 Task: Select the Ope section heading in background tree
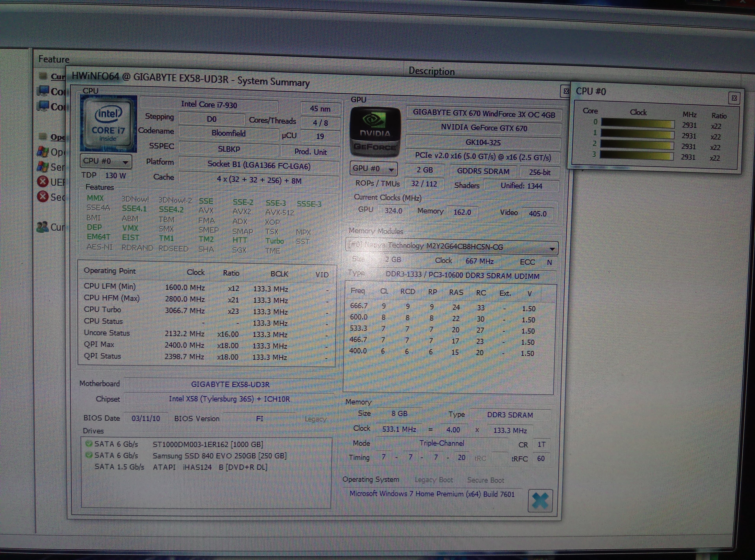point(58,137)
